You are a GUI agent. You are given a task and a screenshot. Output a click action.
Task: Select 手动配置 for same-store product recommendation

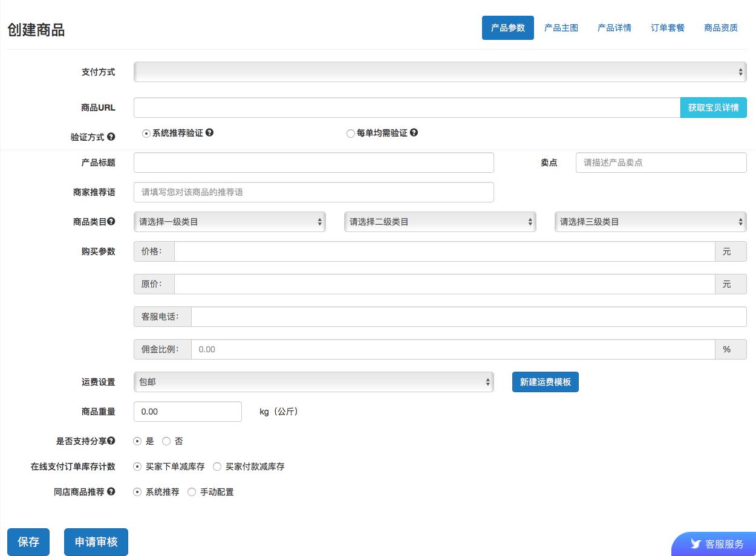point(192,491)
